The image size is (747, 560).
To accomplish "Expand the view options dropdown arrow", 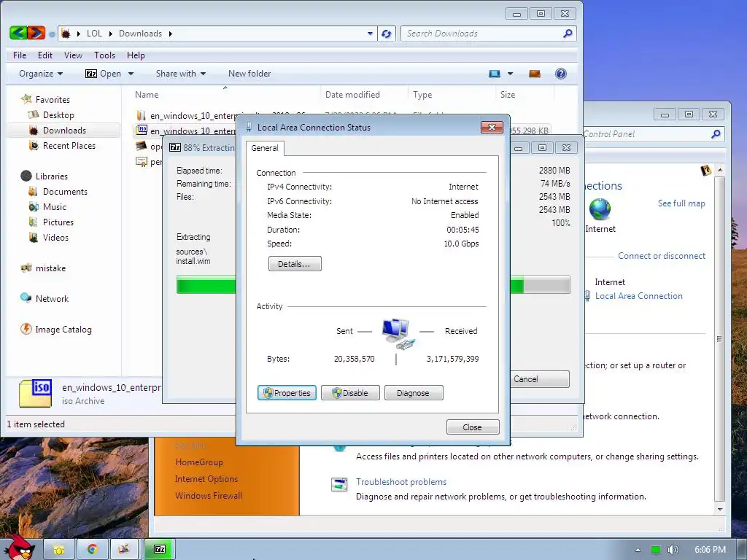I will coord(510,74).
